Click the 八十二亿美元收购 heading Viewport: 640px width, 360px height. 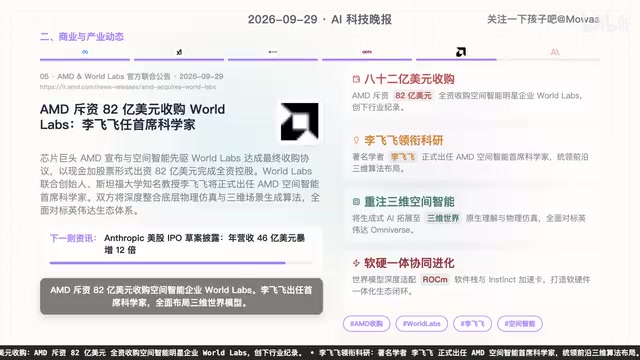pyautogui.click(x=409, y=79)
